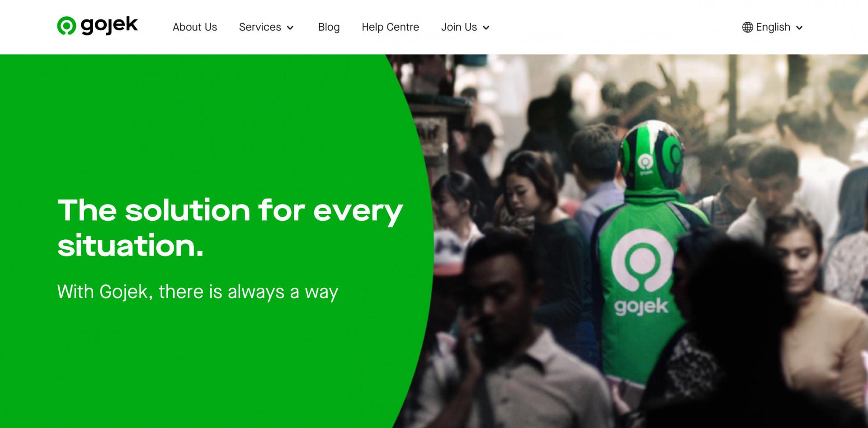Viewport: 868px width, 428px height.
Task: Go to the Blog section
Action: [329, 27]
